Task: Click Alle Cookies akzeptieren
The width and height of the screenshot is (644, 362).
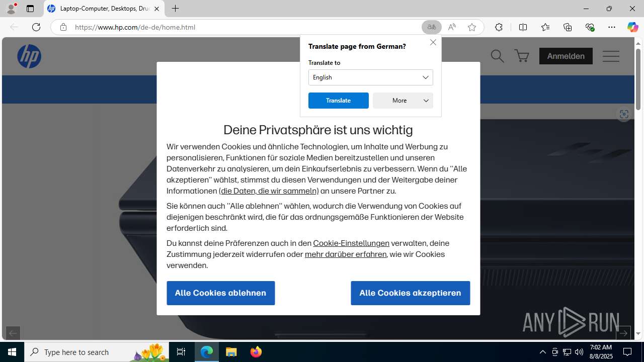Action: pyautogui.click(x=410, y=293)
